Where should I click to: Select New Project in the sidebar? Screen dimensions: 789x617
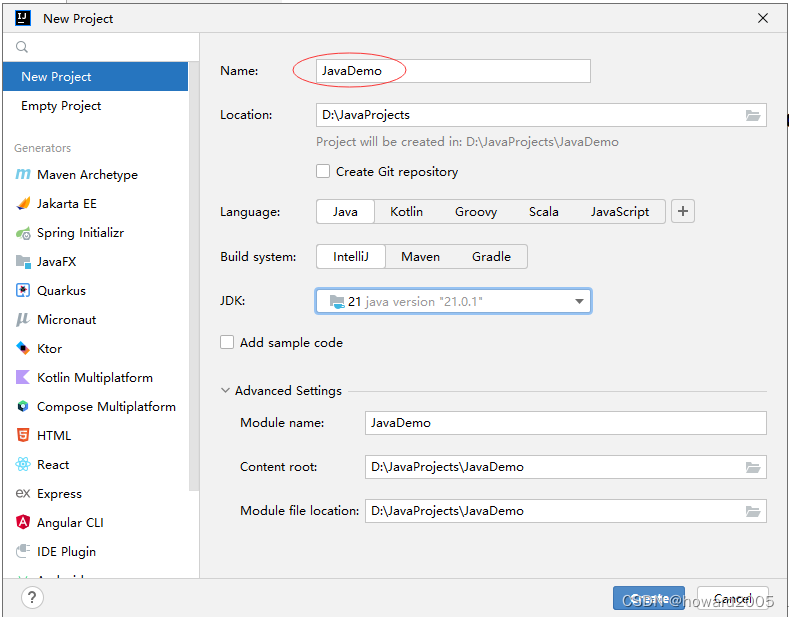(95, 76)
